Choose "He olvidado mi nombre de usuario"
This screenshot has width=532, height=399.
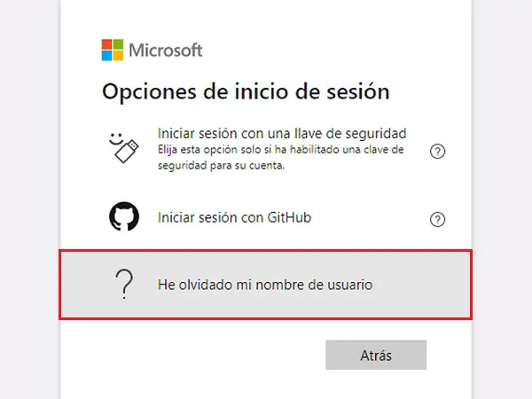[x=265, y=285]
